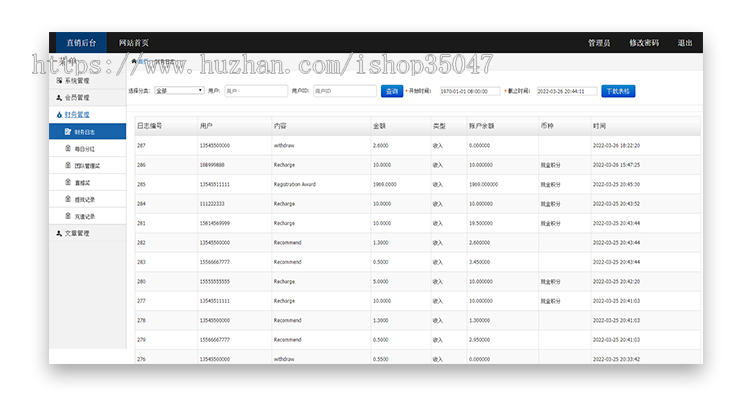Select log number 277 in the table
Viewport: 750px width, 400px height.
tap(142, 301)
